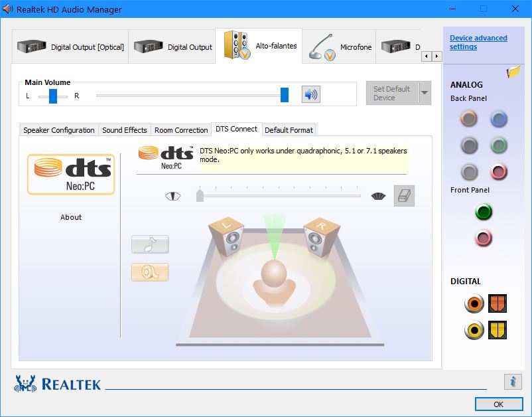Image resolution: width=532 pixels, height=417 pixels.
Task: Open the Speaker Configuration tab
Action: 58,130
